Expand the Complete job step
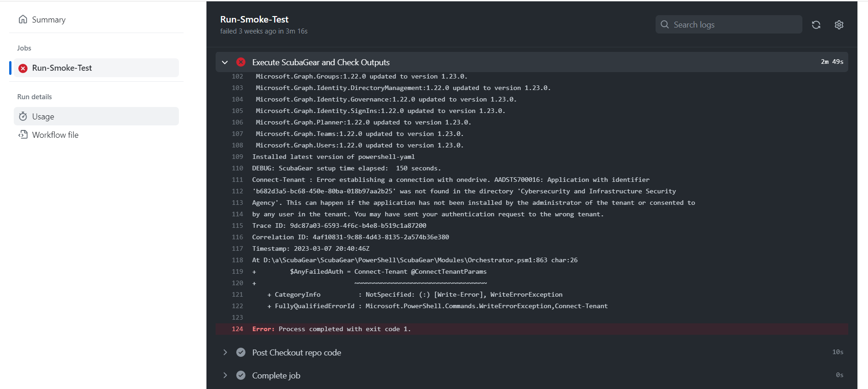This screenshot has height=389, width=868. (x=225, y=375)
